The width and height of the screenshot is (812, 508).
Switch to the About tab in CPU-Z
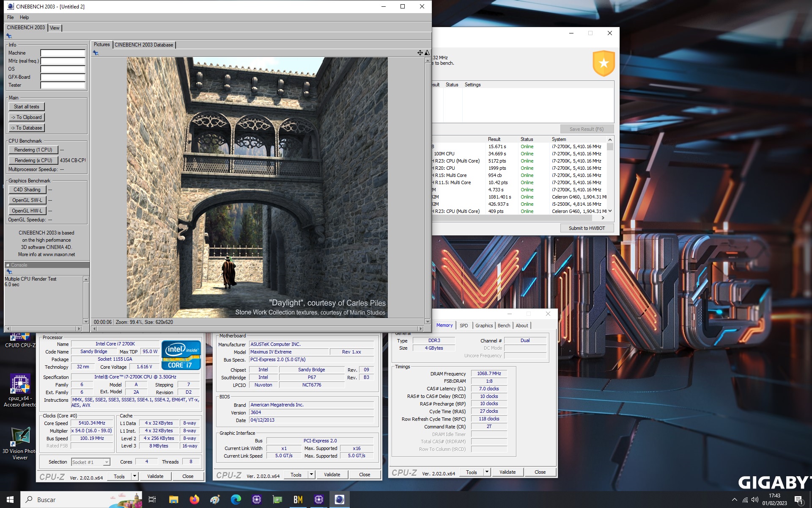coord(522,326)
